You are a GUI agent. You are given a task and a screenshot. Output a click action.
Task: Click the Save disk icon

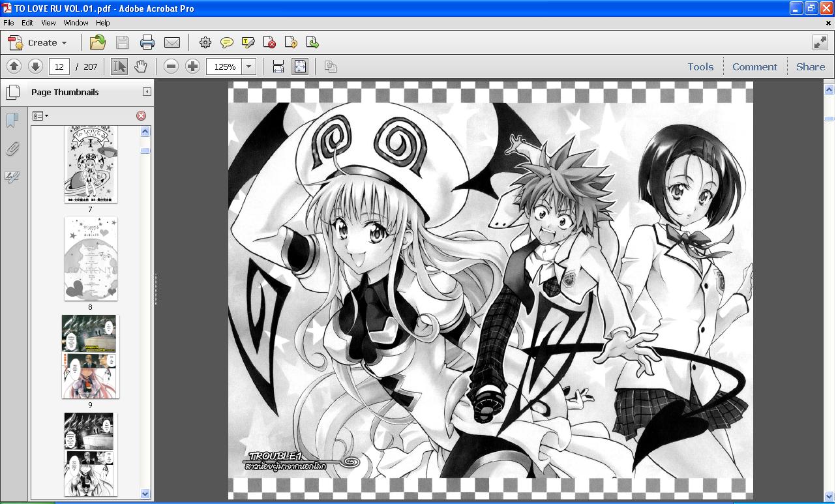coord(122,42)
